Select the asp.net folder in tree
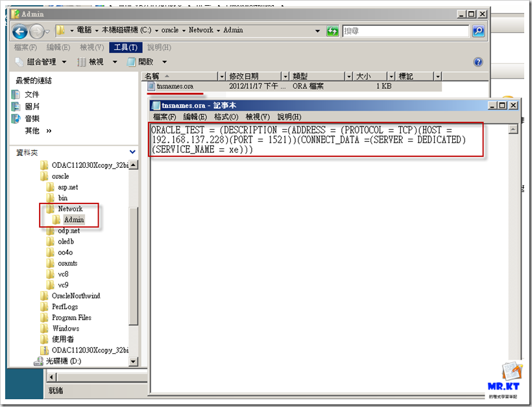The width and height of the screenshot is (532, 407). 67,187
